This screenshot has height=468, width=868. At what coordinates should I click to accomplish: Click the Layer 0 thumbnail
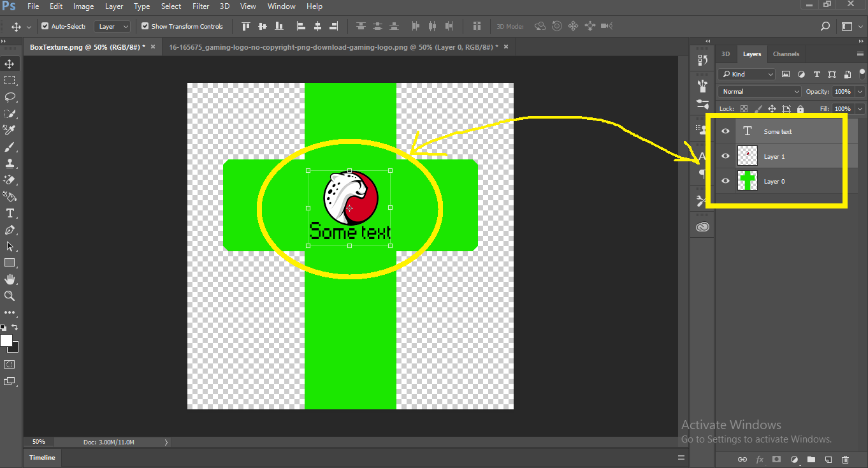pos(747,181)
